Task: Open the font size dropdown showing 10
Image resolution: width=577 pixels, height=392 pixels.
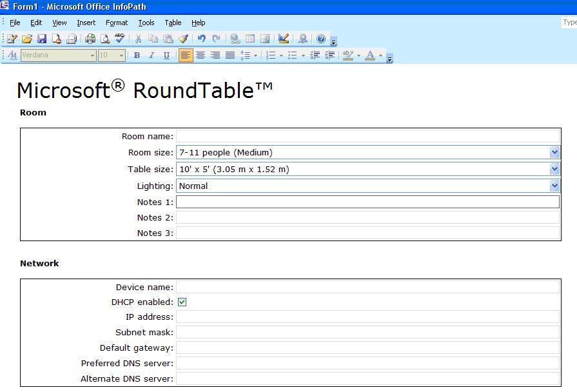Action: [121, 55]
